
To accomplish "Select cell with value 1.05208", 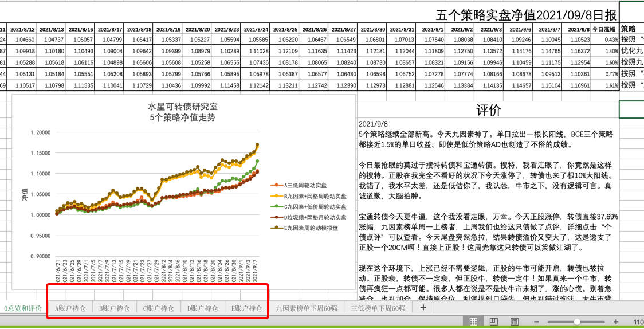I will (x=109, y=73).
